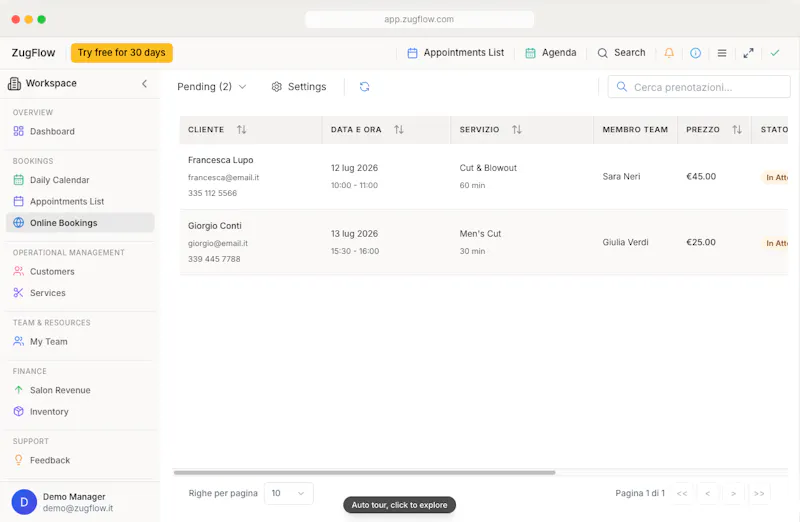
Task: Click the My Team icon
Action: point(18,341)
